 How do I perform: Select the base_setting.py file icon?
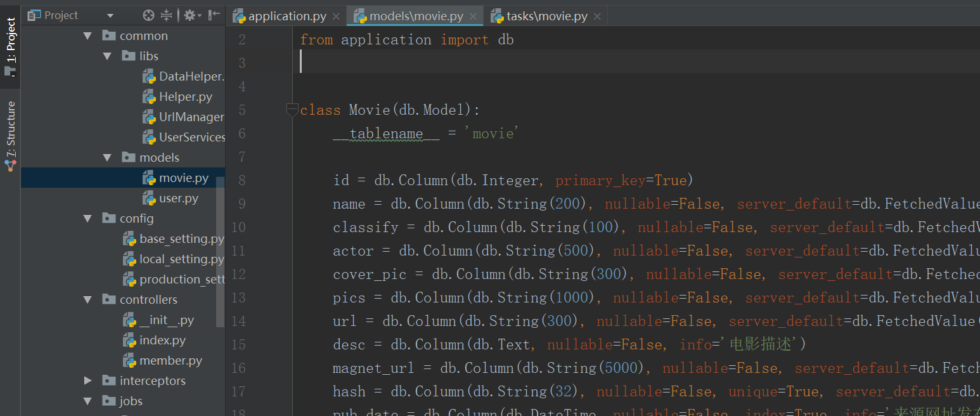pyautogui.click(x=129, y=239)
